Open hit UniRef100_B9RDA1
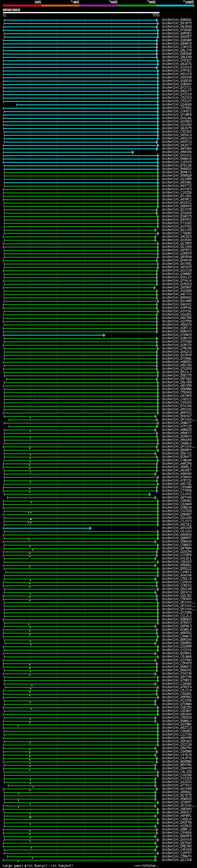The width and height of the screenshot is (197, 868). 176,20
